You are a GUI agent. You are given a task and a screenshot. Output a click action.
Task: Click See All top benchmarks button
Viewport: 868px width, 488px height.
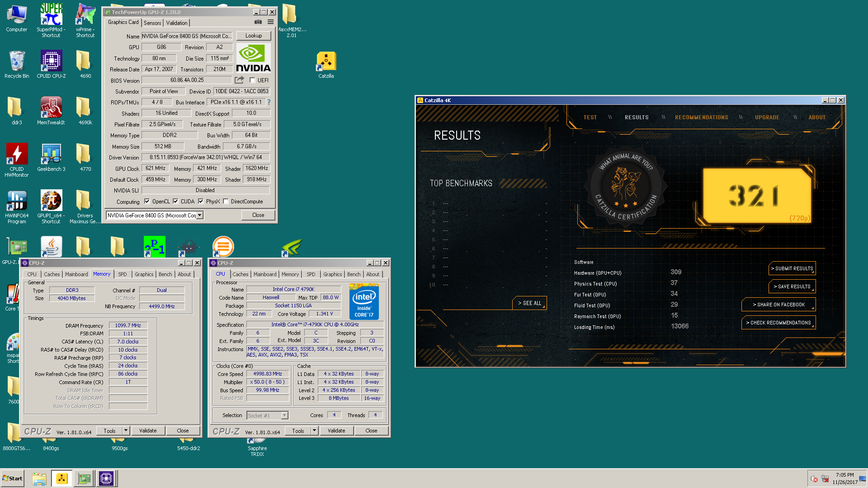(529, 303)
